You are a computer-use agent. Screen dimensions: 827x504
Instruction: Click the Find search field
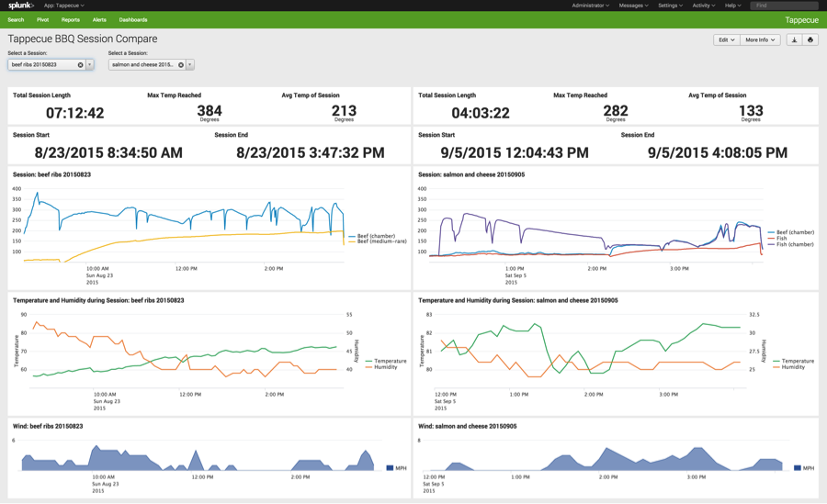coord(786,6)
